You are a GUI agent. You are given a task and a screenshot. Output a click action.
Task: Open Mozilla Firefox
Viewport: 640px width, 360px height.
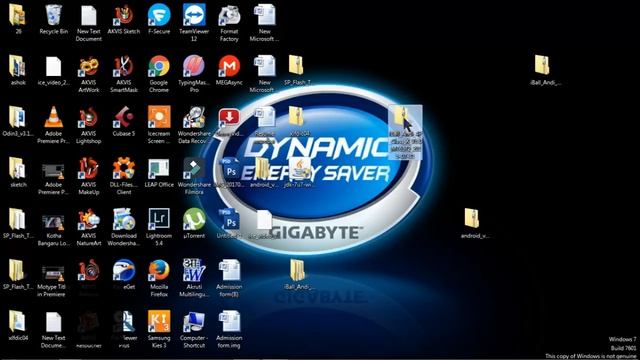pos(159,270)
